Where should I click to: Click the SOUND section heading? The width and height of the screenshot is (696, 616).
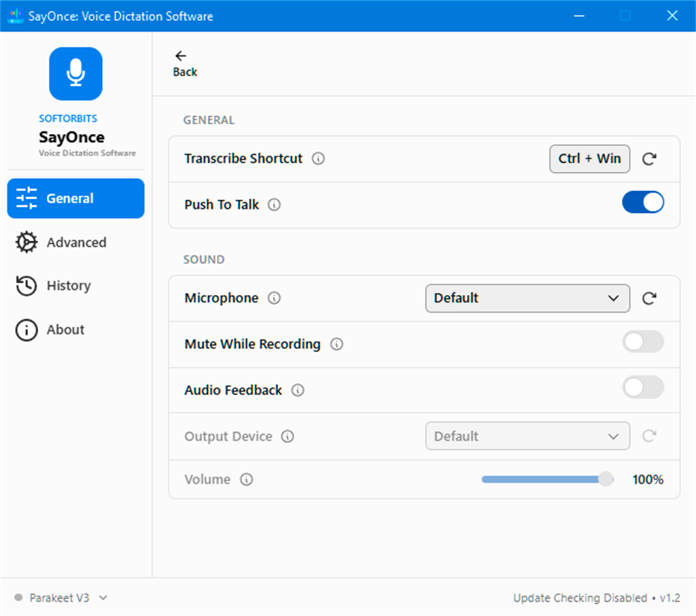204,260
